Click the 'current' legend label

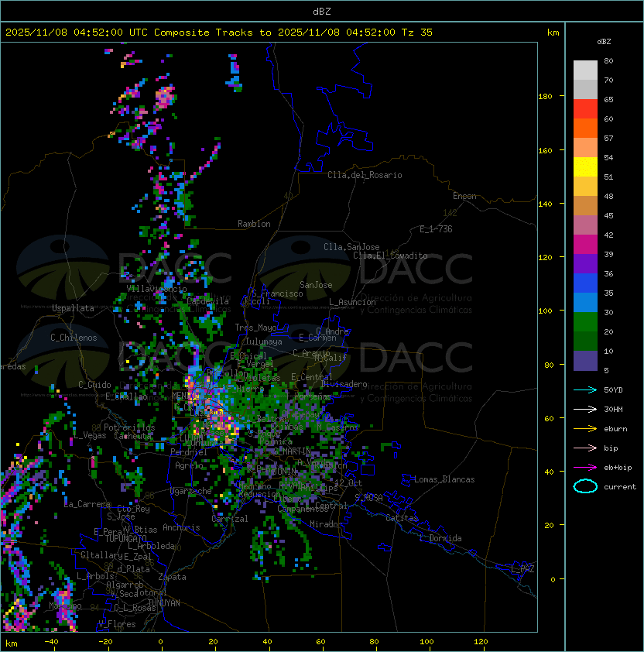click(x=620, y=487)
